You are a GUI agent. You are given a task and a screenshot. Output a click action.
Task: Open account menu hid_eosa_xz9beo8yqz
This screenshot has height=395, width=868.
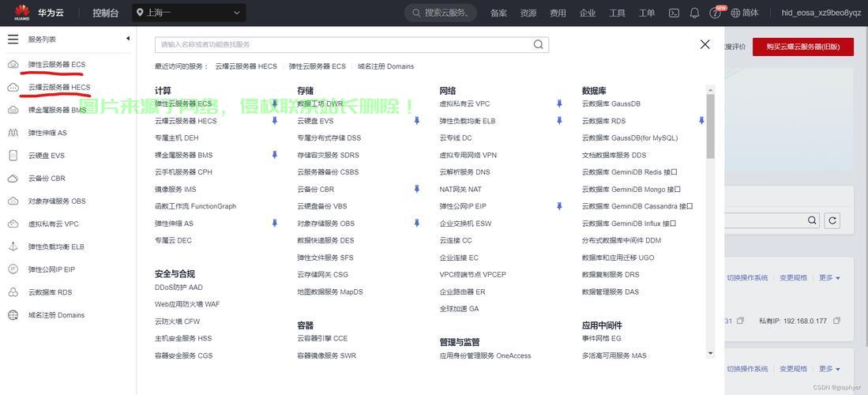(x=821, y=13)
